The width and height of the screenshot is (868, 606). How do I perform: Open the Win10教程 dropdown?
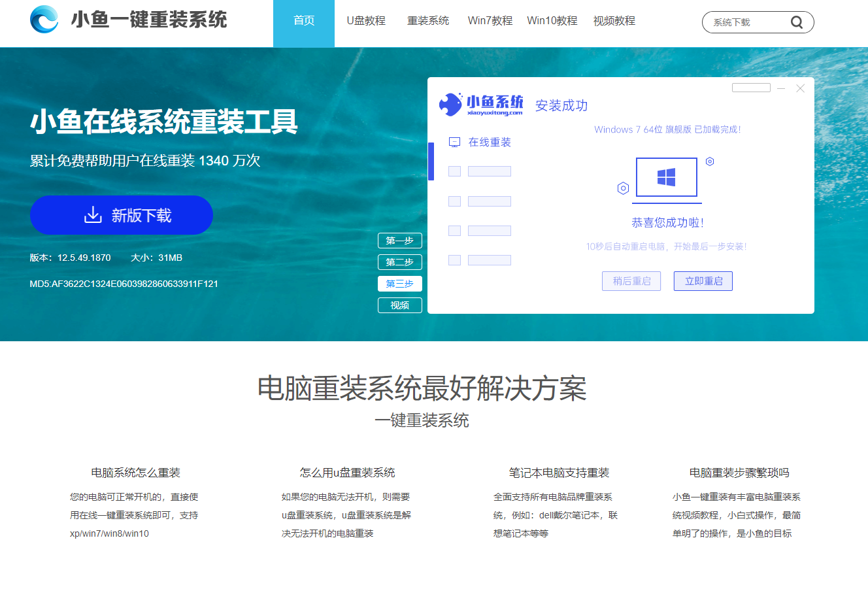click(551, 20)
